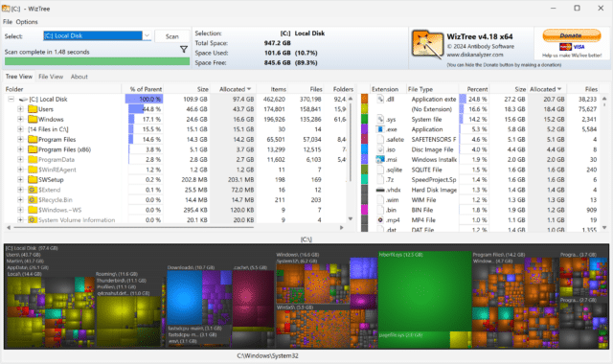The image size is (613, 364).
Task: Click the green .sys color swatch
Action: (364, 119)
